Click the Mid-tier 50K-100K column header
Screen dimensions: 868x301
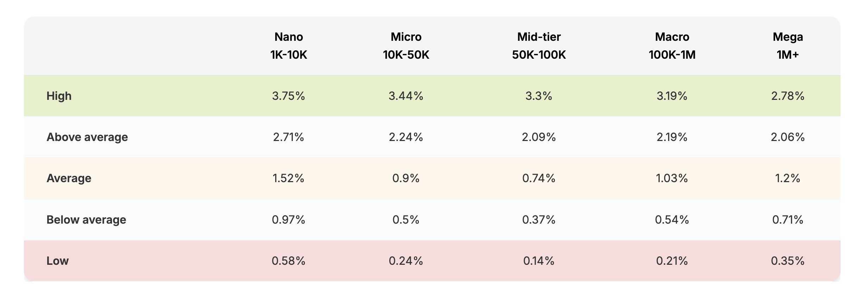click(x=539, y=46)
